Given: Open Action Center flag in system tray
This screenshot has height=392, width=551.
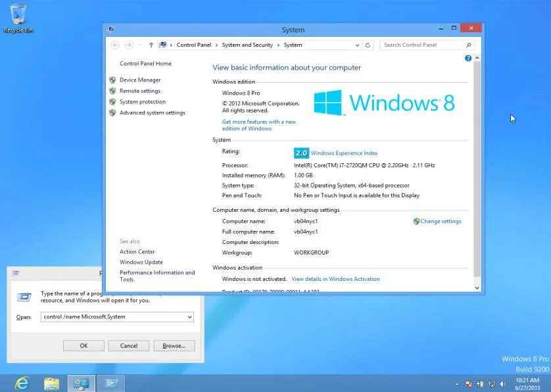Looking at the screenshot, I should (469, 384).
